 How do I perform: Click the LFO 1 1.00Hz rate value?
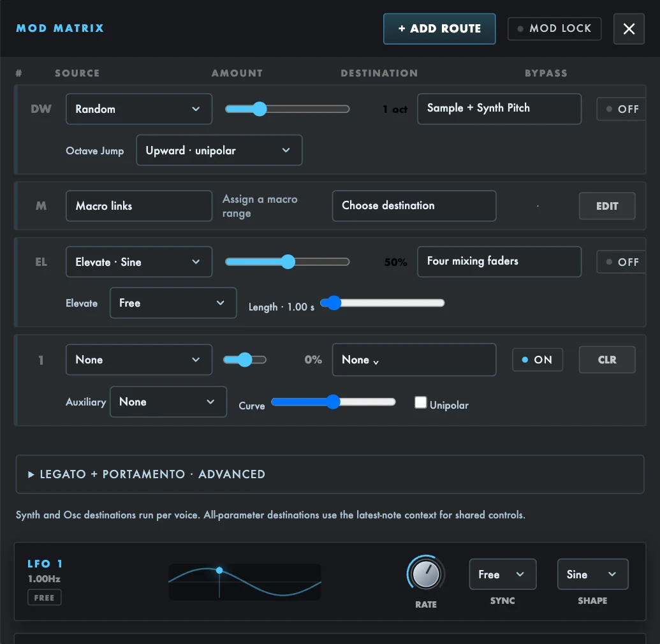[44, 579]
